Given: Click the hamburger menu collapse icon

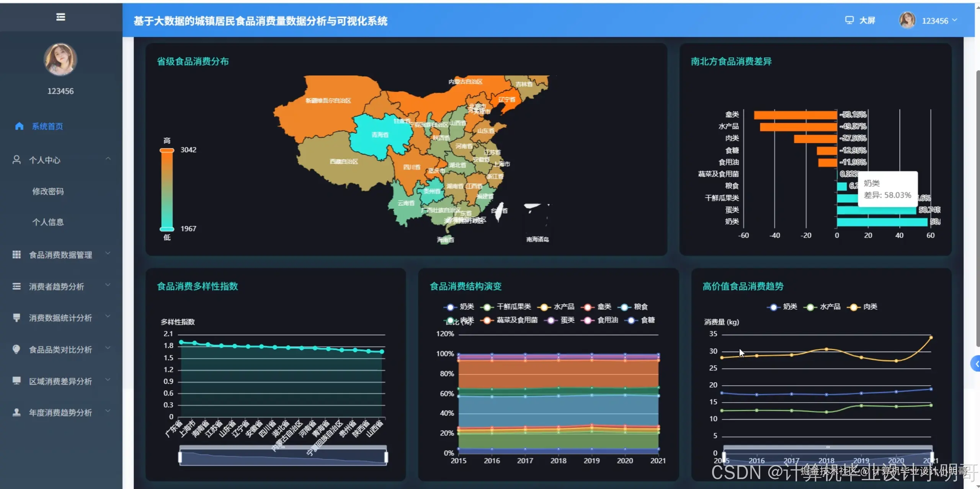Looking at the screenshot, I should 60,17.
